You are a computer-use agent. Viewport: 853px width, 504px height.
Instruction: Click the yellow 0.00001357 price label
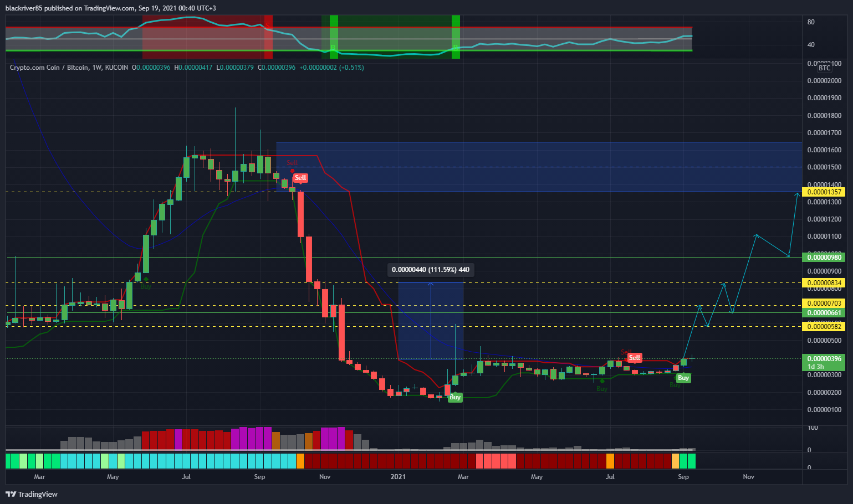pyautogui.click(x=824, y=192)
